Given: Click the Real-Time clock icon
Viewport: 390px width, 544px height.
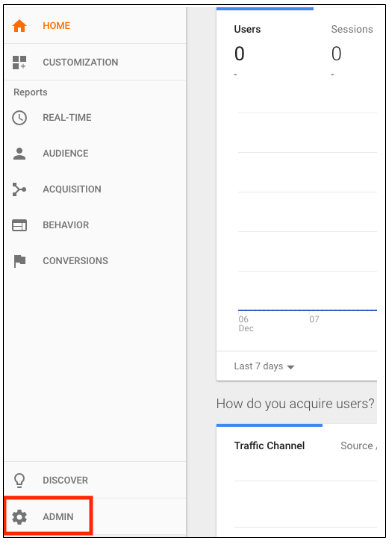Looking at the screenshot, I should click(x=19, y=118).
